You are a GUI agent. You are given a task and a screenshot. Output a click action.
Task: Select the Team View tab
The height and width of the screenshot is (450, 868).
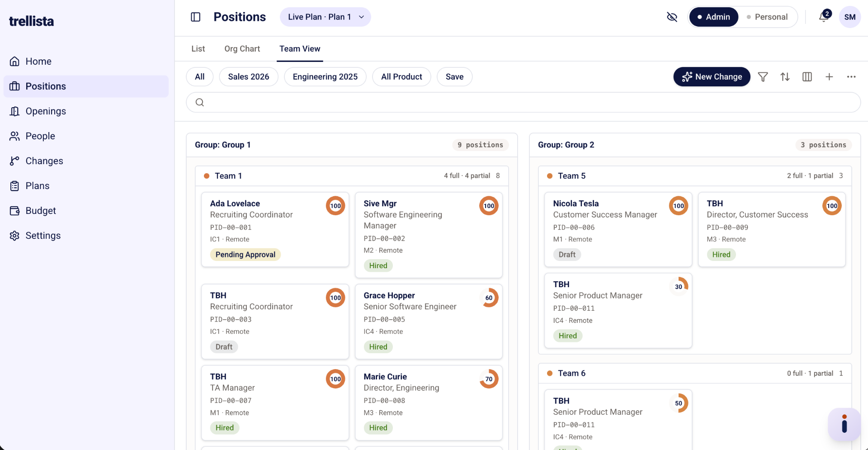tap(300, 49)
